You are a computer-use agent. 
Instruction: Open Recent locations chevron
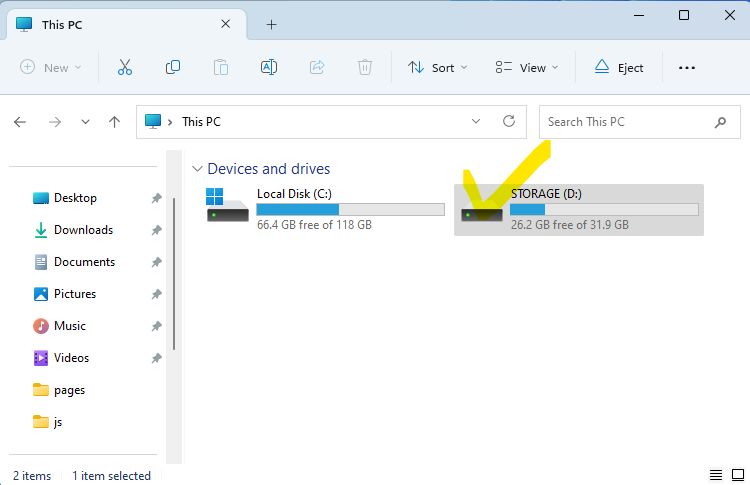[85, 122]
